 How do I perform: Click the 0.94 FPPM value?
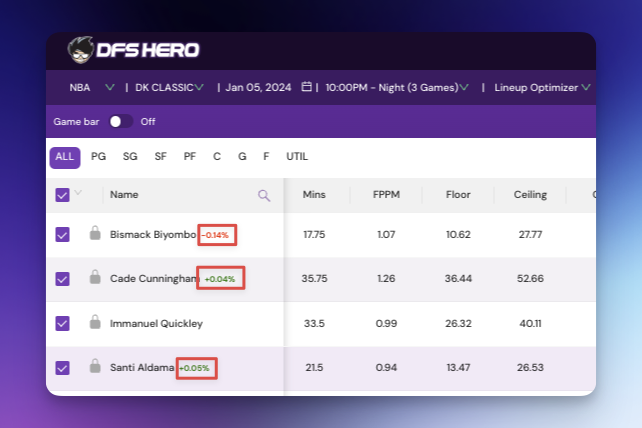386,367
